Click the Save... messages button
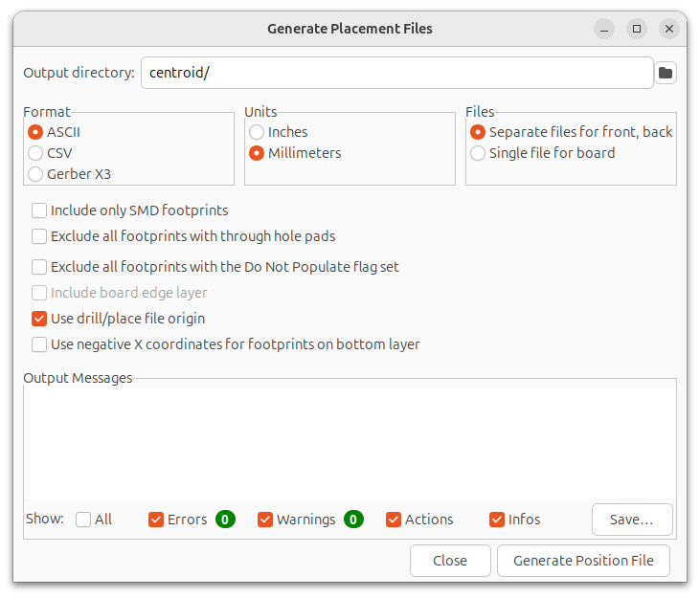700x598 pixels. (x=632, y=520)
